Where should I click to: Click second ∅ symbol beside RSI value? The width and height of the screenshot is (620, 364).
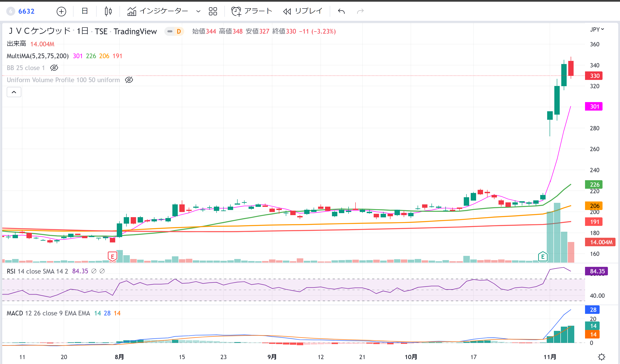(x=102, y=271)
